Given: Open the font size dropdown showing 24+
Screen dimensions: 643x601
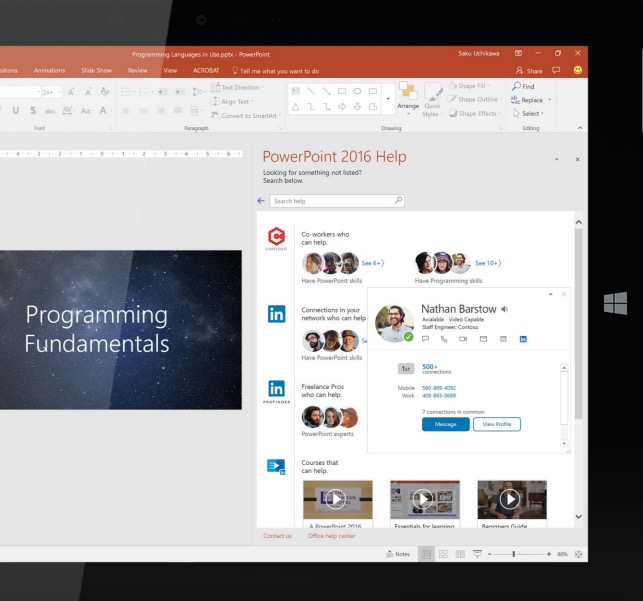Looking at the screenshot, I should [60, 92].
